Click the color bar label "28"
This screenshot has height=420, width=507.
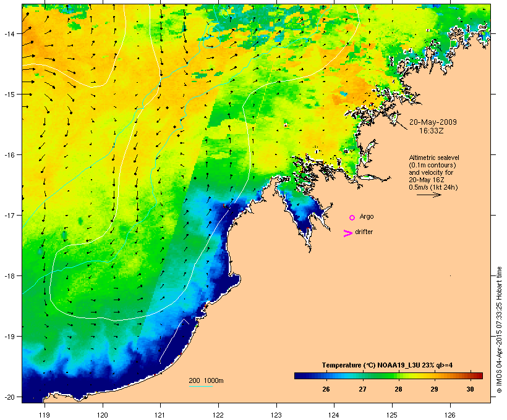(398, 389)
